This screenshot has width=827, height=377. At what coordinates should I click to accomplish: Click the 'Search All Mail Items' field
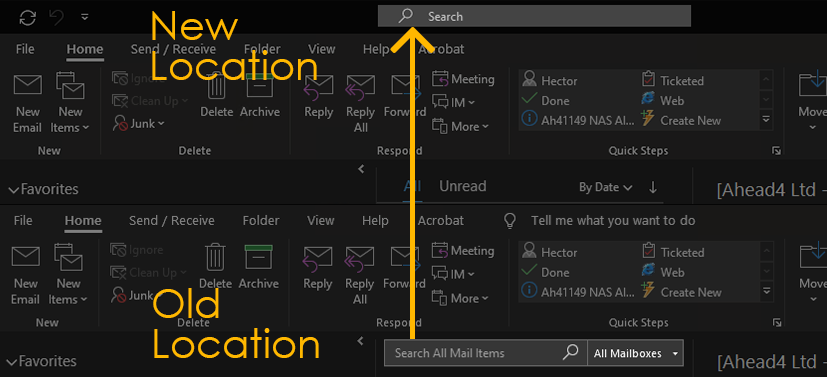coord(485,353)
